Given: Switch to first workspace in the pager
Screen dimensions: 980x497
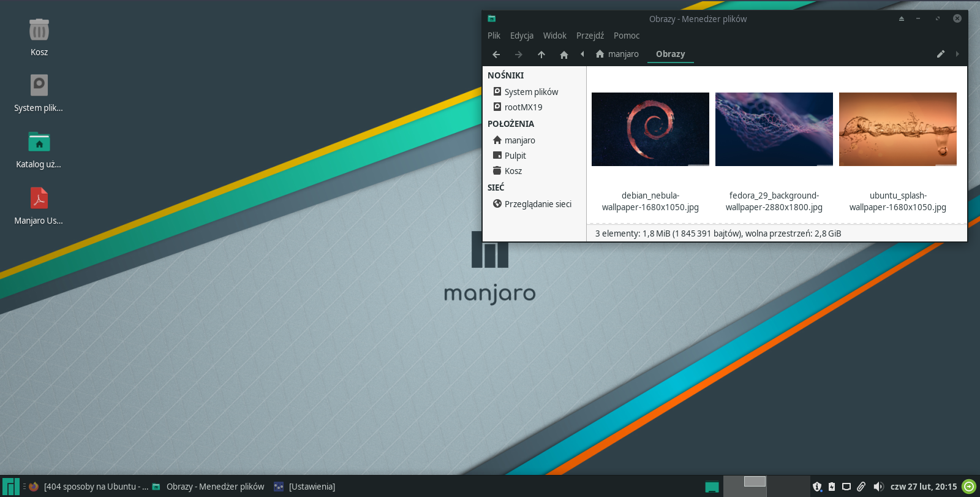Looking at the screenshot, I should point(745,487).
